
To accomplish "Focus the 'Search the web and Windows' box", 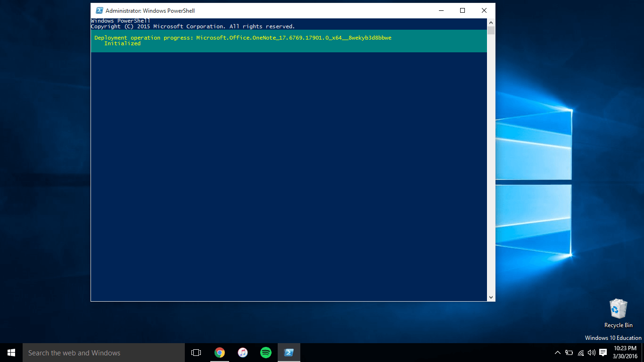I will 104,353.
